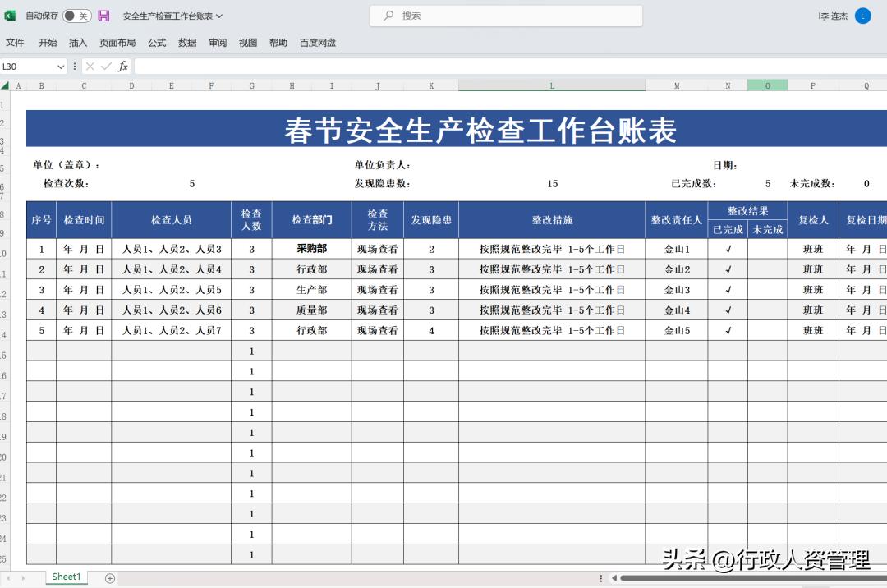887x588 pixels.
Task: Click the Excel app icon at top left
Action: click(9, 15)
